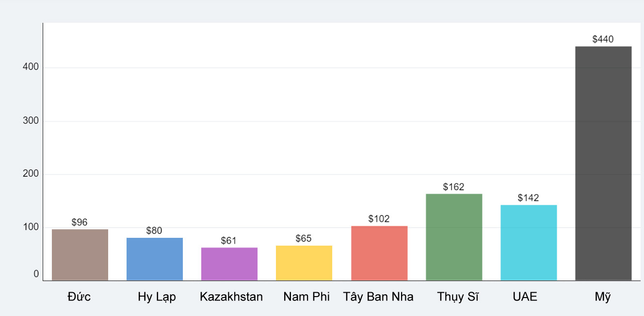Click the 200 y-axis tick label

pos(31,174)
